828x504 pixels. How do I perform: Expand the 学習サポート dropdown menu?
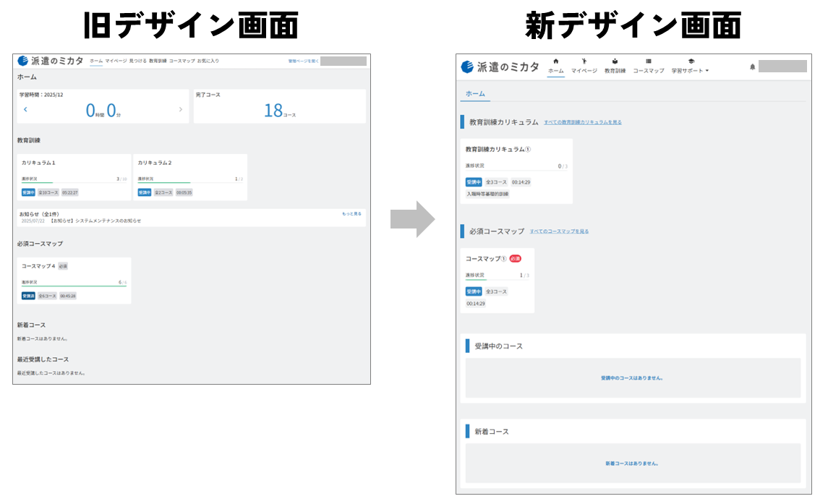(690, 70)
